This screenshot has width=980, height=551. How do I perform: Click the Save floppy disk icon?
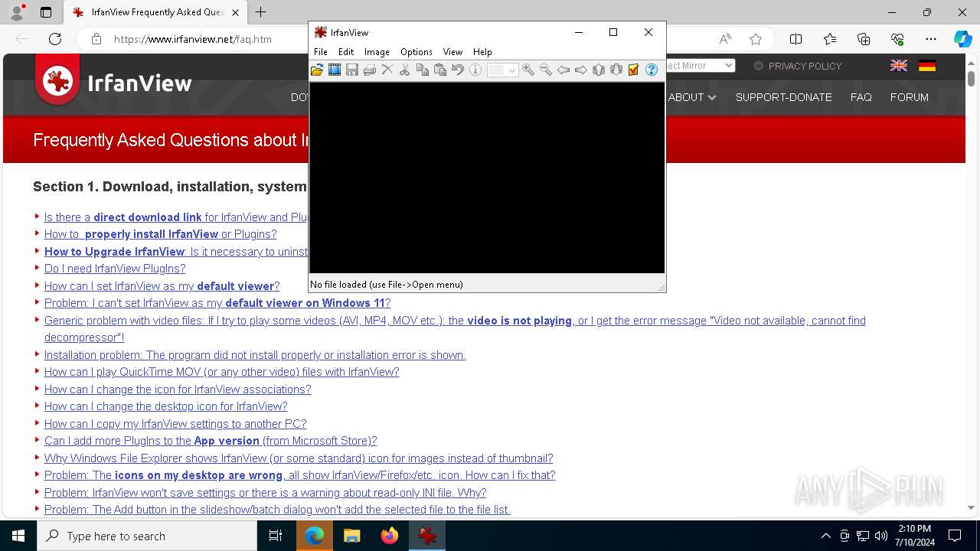point(352,70)
